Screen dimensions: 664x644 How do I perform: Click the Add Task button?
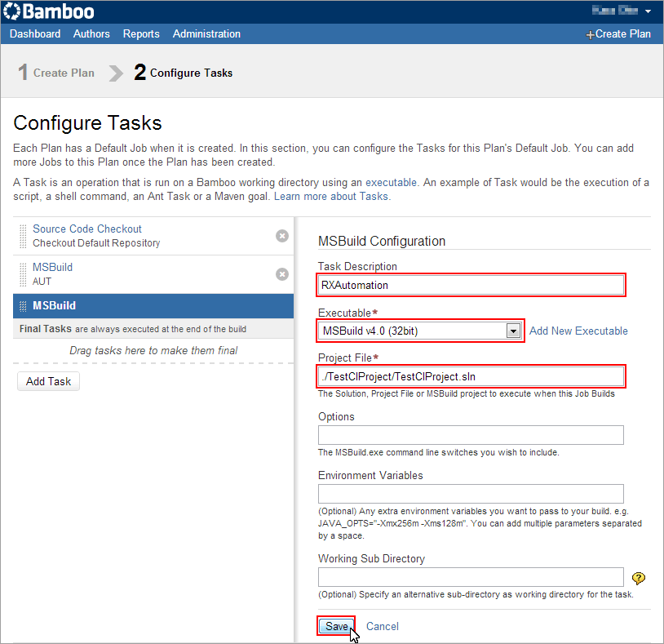tap(48, 381)
